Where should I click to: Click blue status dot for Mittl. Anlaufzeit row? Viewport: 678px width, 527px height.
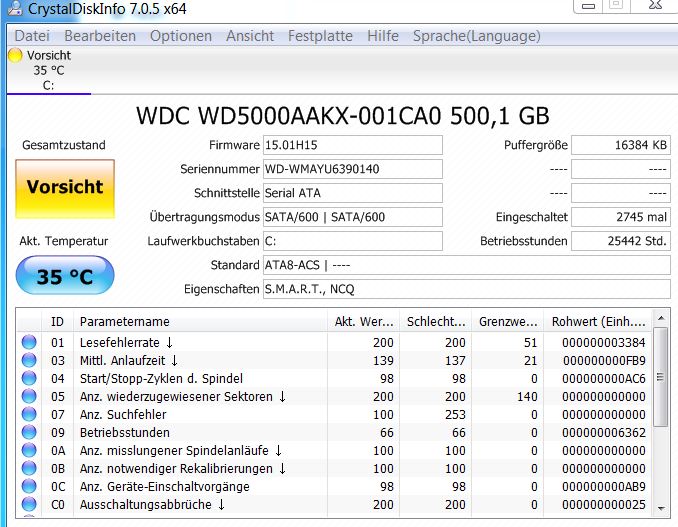(x=29, y=360)
